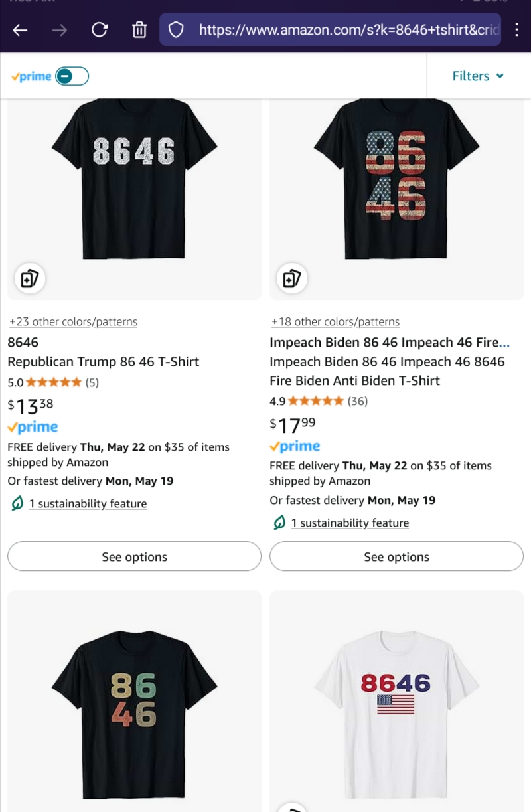The image size is (531, 812).
Task: See options for Impeach Biden 86 46 shirt
Action: (396, 557)
